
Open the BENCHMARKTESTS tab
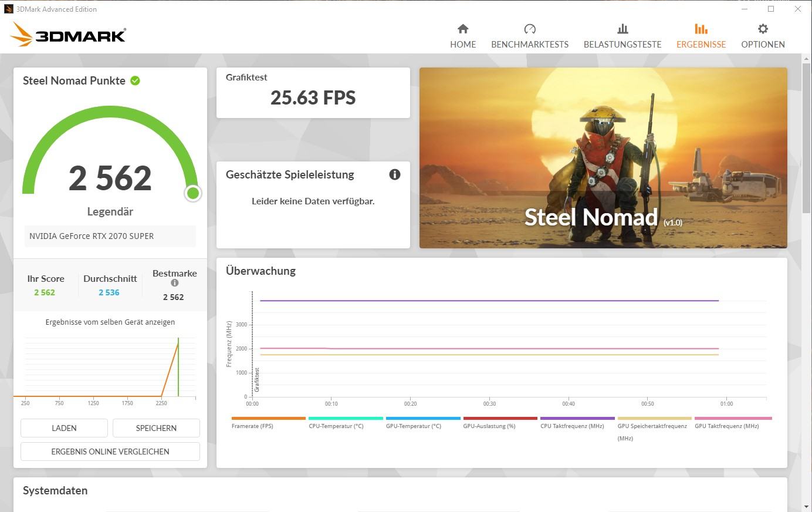(530, 36)
